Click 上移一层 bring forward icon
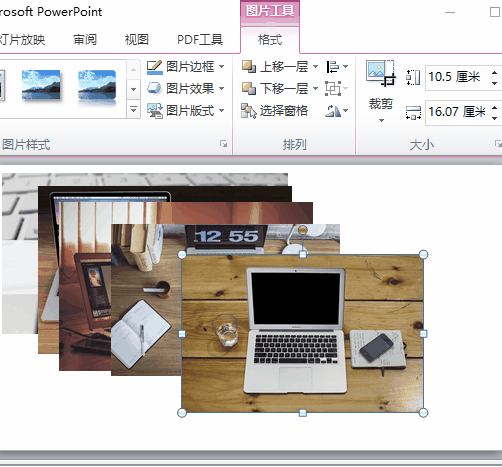Viewport: 502px width, 467px height. (249, 67)
